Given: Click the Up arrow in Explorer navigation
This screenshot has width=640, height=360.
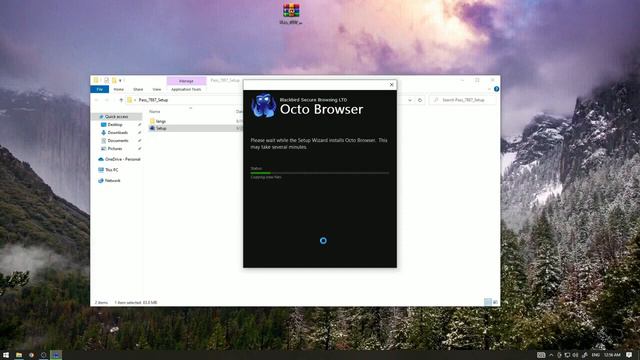Looking at the screenshot, I should 121,100.
